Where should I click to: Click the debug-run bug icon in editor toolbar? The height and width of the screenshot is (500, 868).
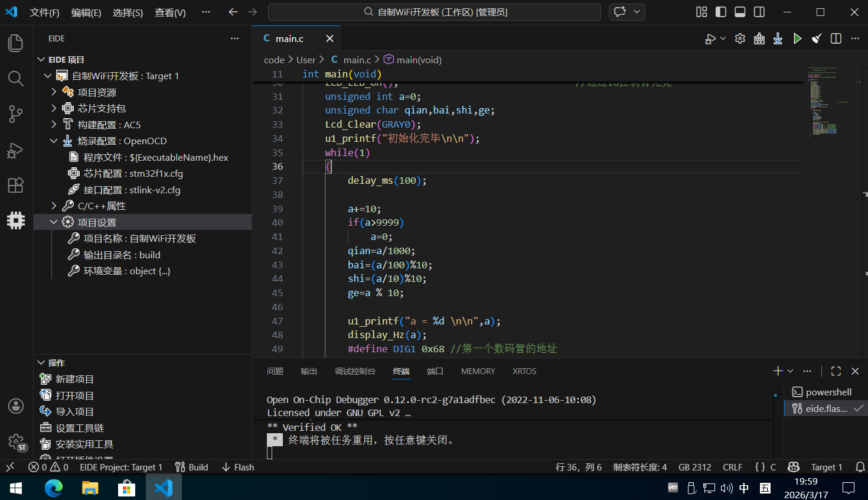point(710,39)
